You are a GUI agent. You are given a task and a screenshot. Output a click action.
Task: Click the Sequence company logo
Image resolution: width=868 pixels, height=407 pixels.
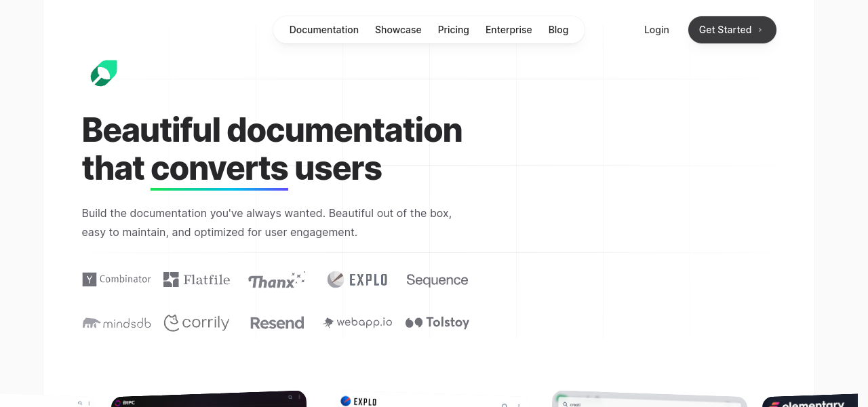click(437, 279)
